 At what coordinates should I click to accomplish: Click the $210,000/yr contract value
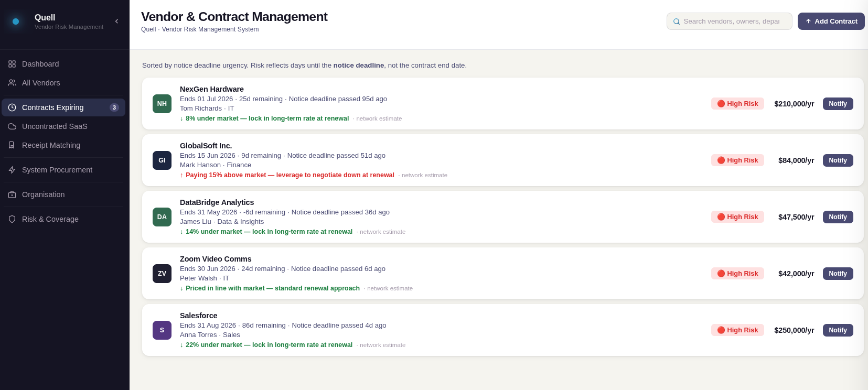(794, 104)
